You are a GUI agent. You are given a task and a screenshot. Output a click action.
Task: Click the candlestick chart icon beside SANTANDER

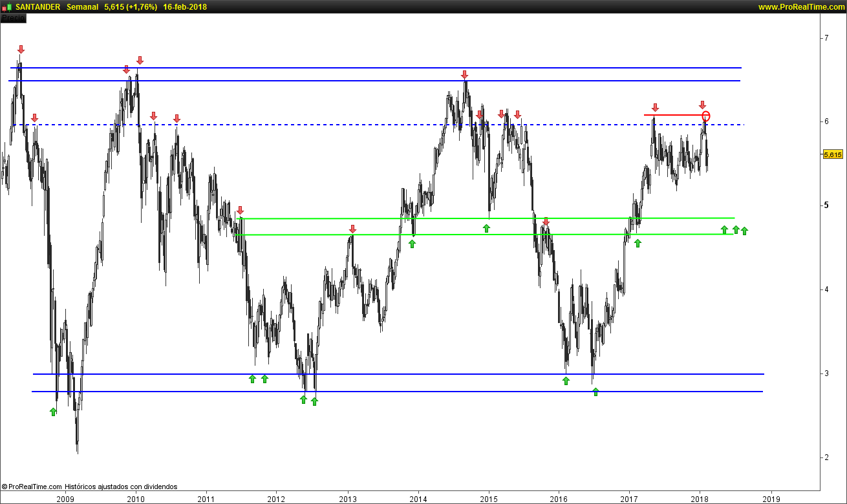pos(7,6)
